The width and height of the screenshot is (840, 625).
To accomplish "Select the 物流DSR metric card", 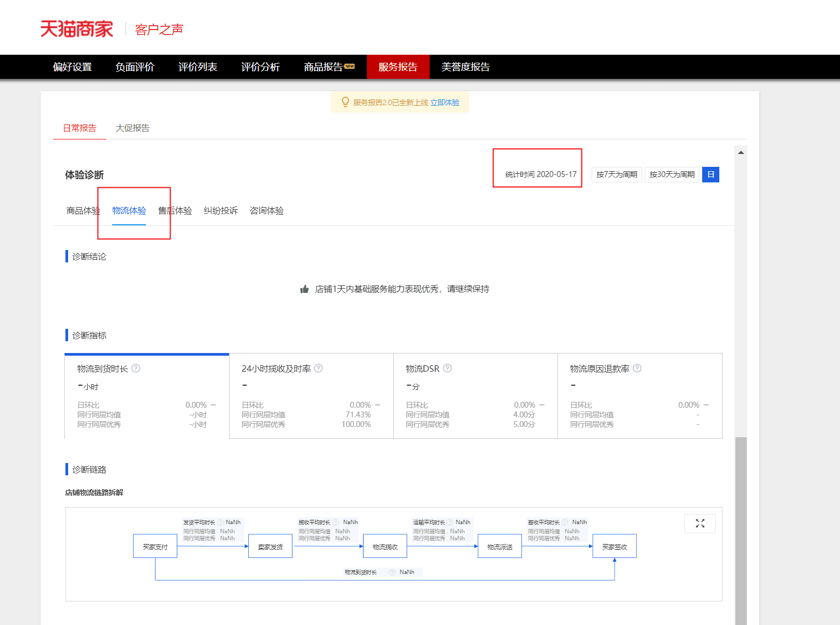I will click(x=475, y=396).
